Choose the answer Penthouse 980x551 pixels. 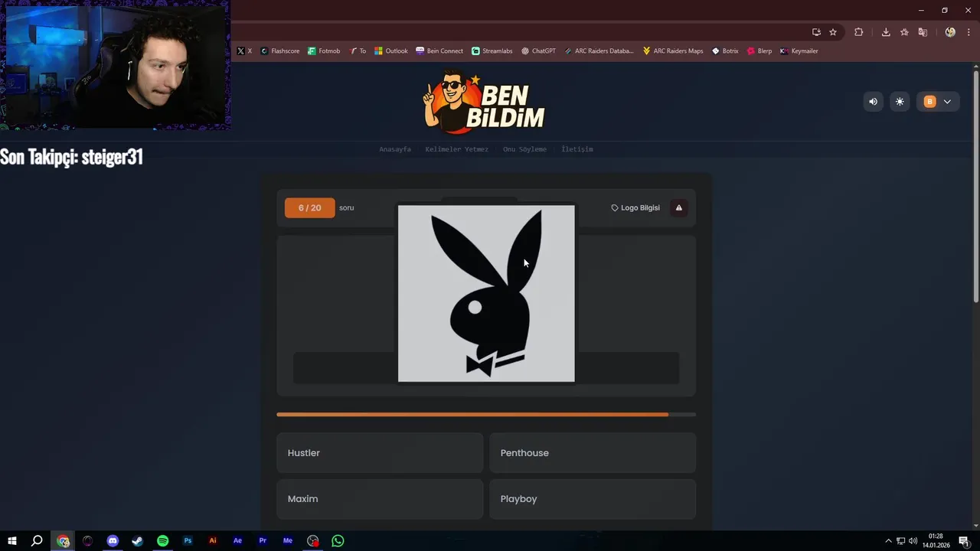pos(593,453)
